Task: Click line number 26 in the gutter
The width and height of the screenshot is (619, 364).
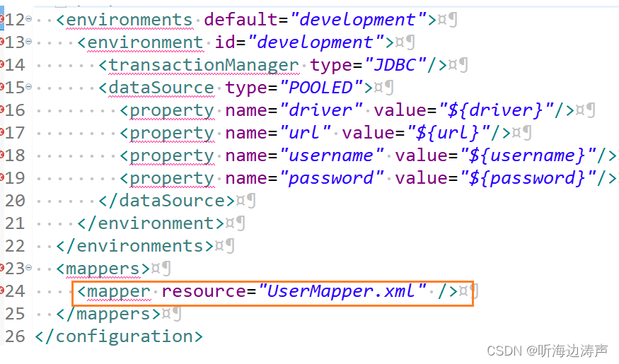Action: (15, 337)
